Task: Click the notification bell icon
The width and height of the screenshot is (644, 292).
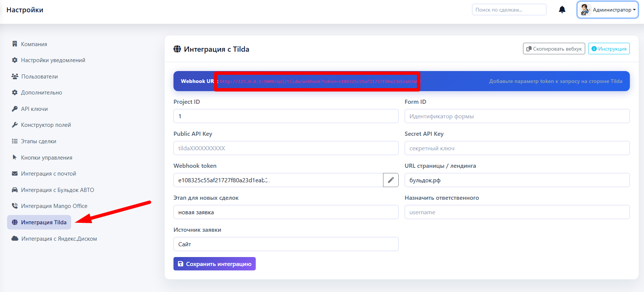Action: 562,10
